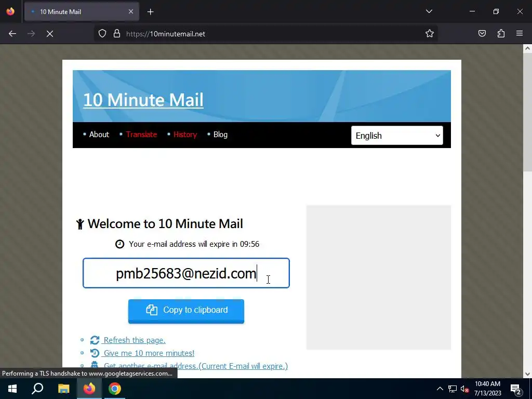The image size is (532, 399).
Task: Click the Firefox View icon
Action: click(10, 11)
